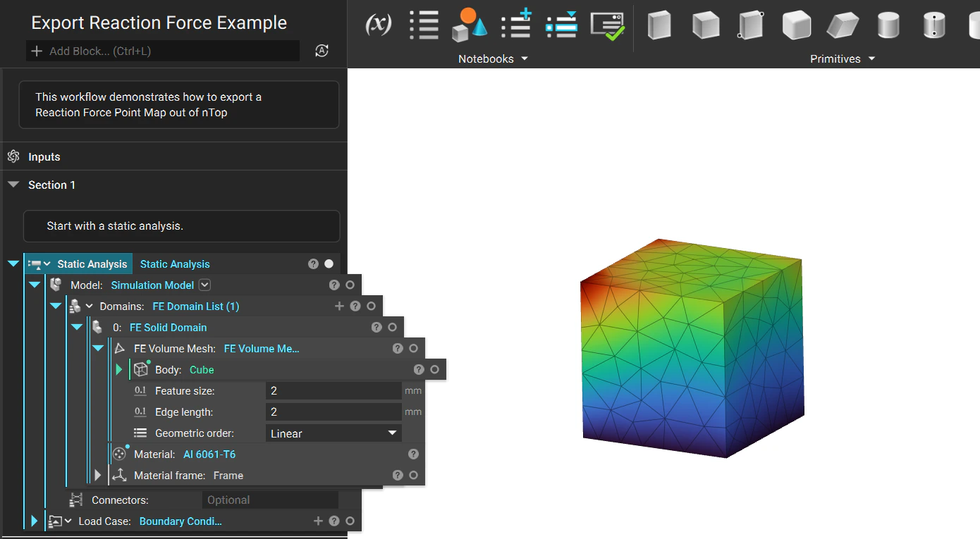Click the Model row icon
This screenshot has width=980, height=539.
point(56,285)
